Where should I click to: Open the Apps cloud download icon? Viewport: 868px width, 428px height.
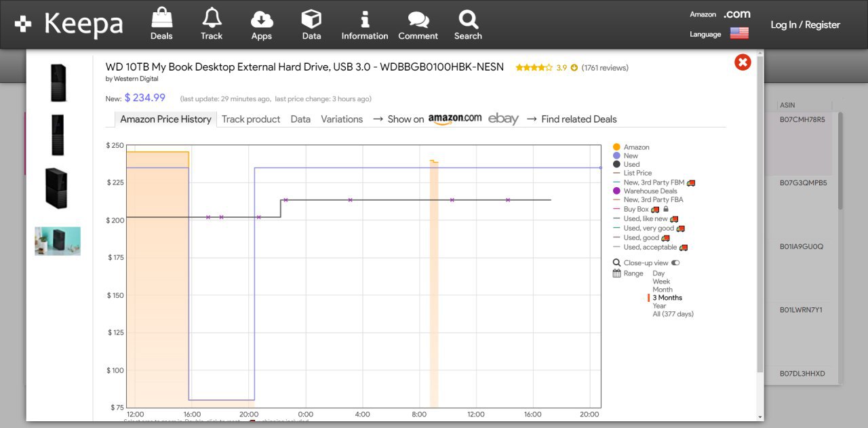pos(262,19)
